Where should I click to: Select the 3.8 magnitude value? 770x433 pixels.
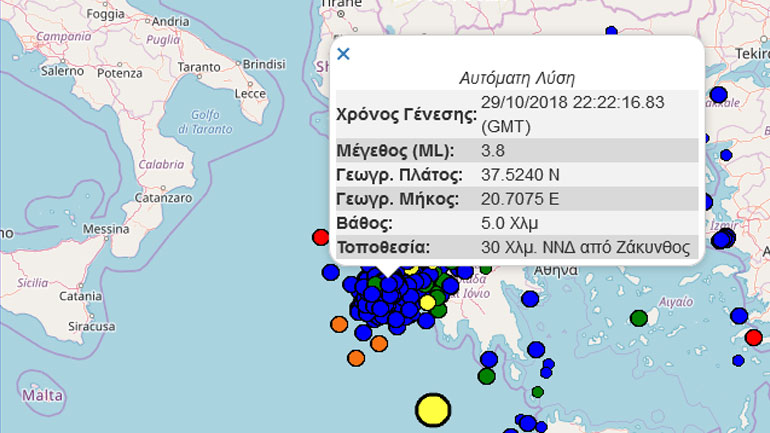point(493,151)
